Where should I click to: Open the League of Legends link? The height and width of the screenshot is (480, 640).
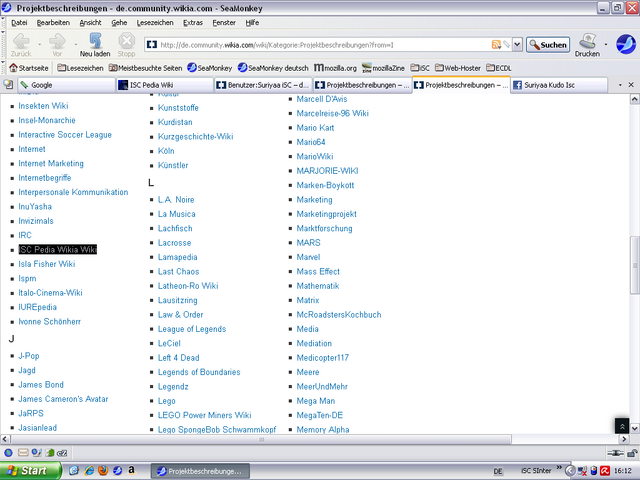point(192,329)
